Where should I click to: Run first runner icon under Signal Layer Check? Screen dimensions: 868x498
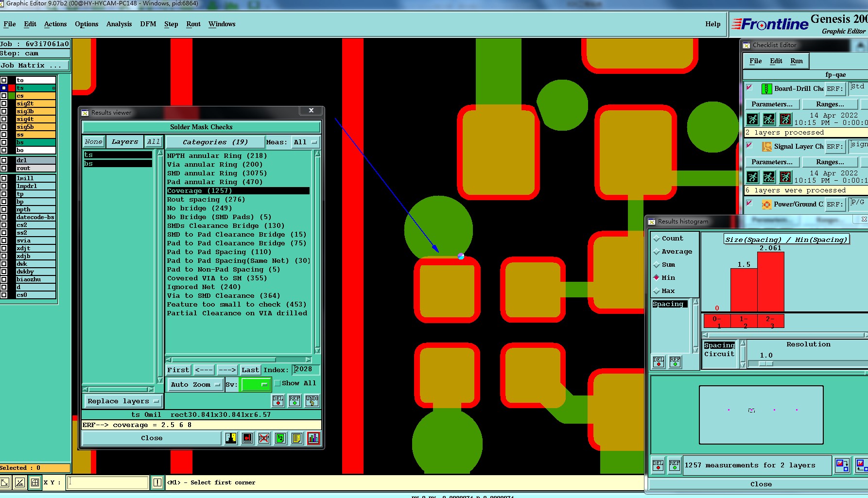coord(752,177)
